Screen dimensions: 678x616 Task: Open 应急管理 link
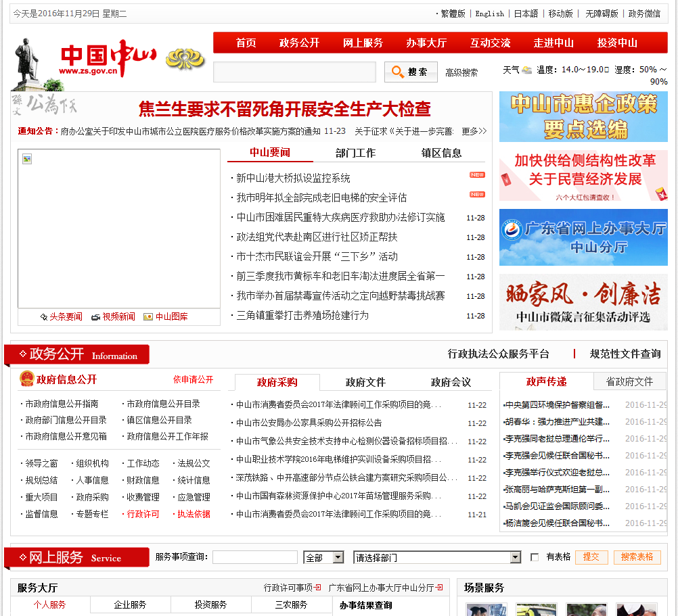tap(194, 497)
